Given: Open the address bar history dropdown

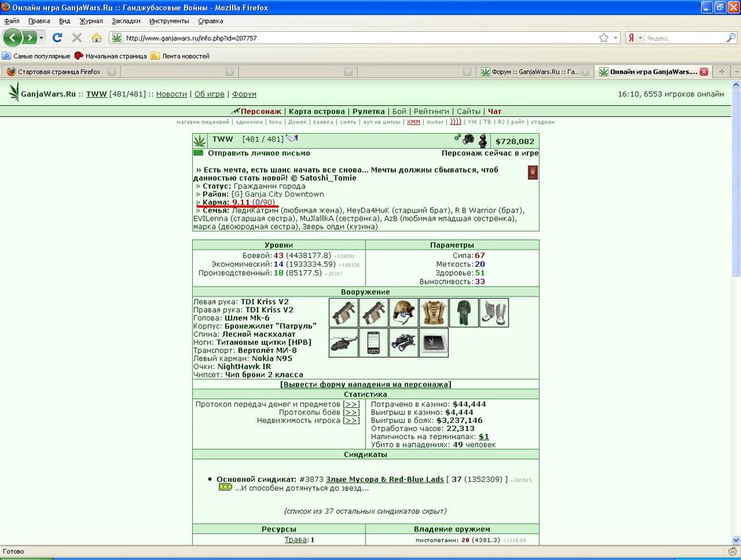Looking at the screenshot, I should coord(615,37).
